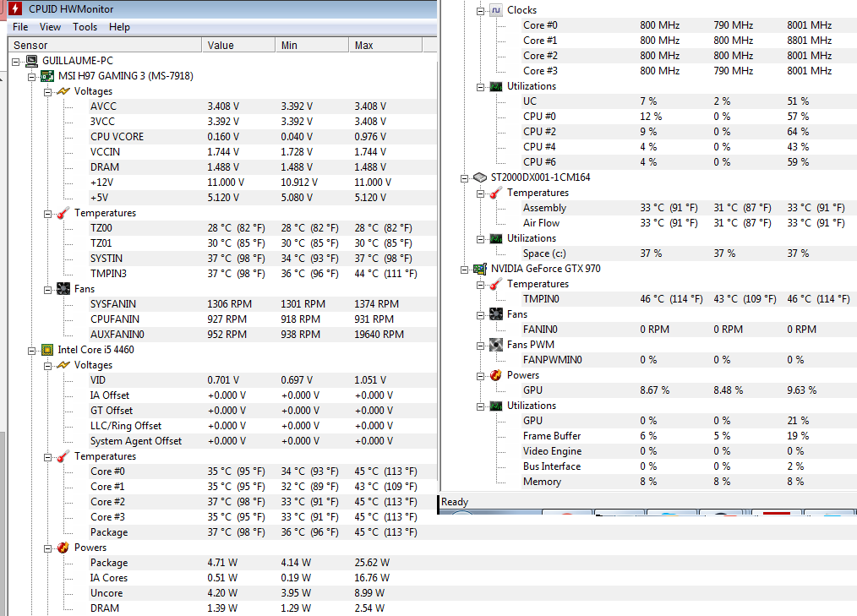Collapse the Intel Core i5 4460 node
Screen dimensions: 857x616
pos(32,351)
